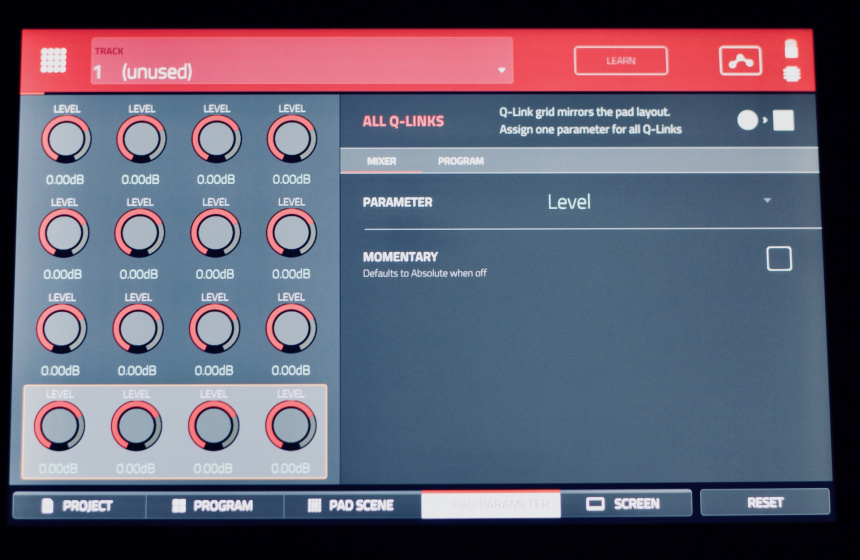Enable the Momentary checkbox
The image size is (860, 560).
[x=779, y=258]
